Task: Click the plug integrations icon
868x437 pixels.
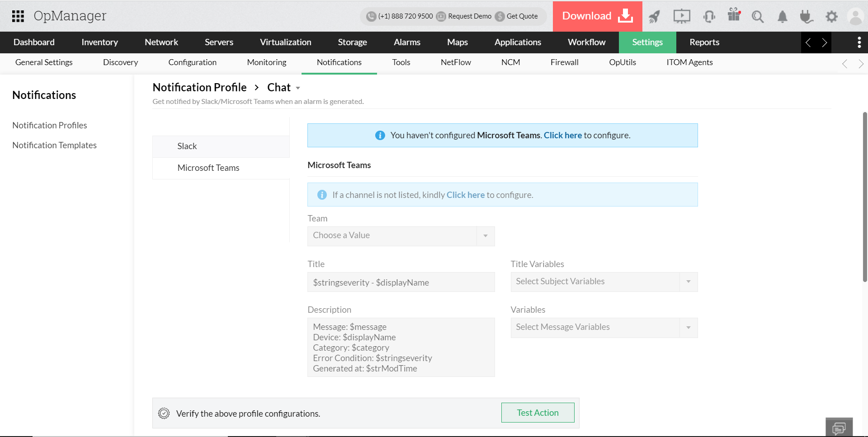Action: coord(807,17)
